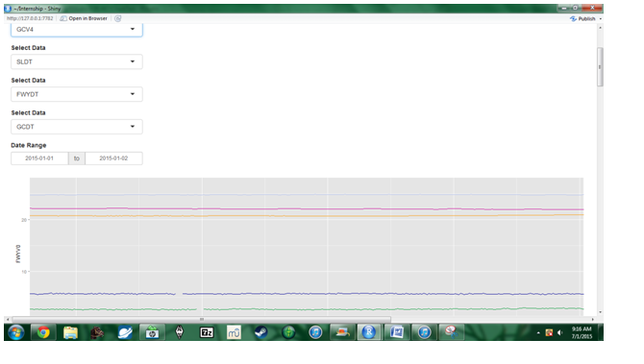
Task: Open the SLDT Select Data dropdown
Action: (x=77, y=61)
